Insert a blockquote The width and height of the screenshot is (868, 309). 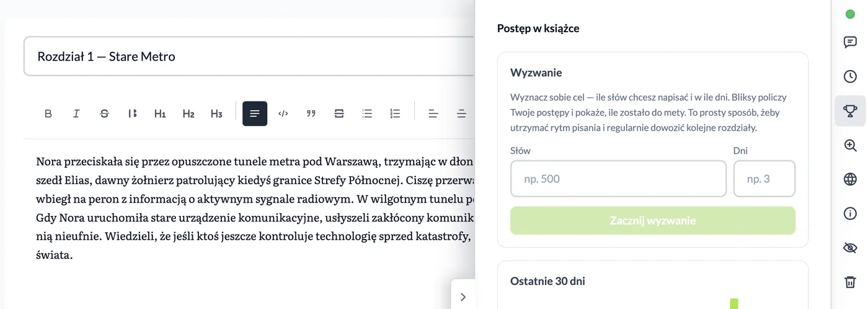311,113
